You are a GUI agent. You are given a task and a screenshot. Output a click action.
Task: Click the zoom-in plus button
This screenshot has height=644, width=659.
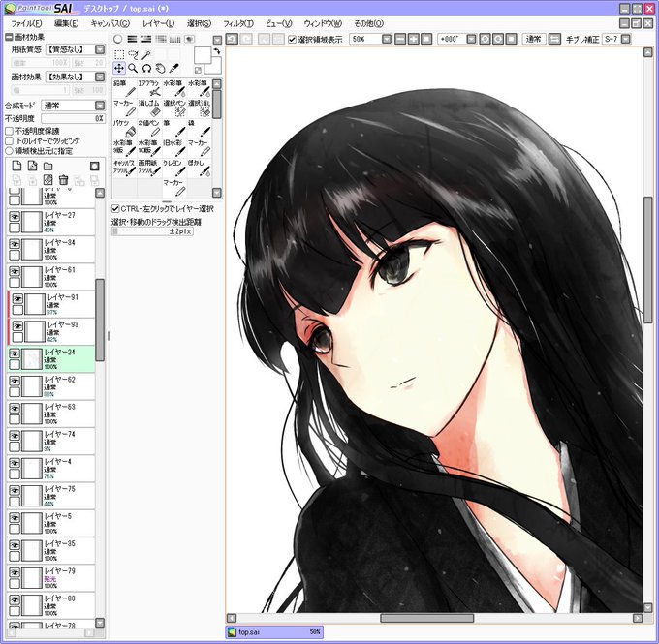pos(414,40)
